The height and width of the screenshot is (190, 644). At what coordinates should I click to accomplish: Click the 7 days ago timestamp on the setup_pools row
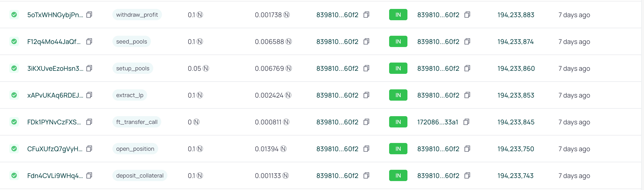574,68
